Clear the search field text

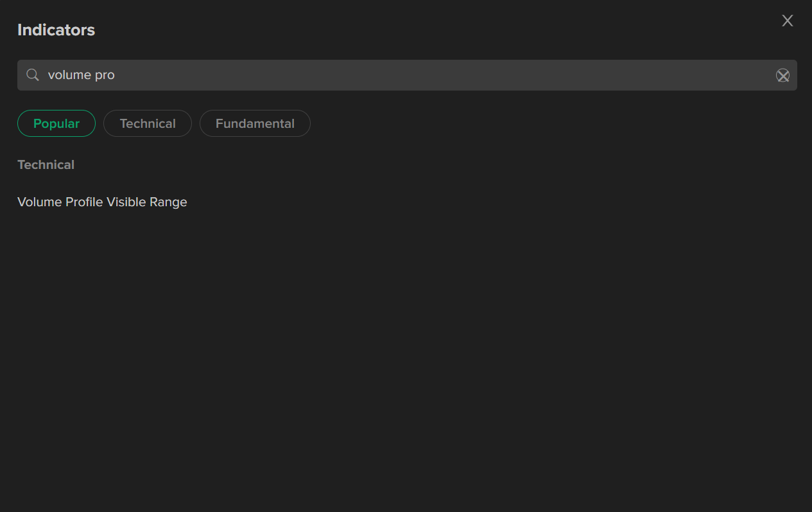(x=782, y=76)
